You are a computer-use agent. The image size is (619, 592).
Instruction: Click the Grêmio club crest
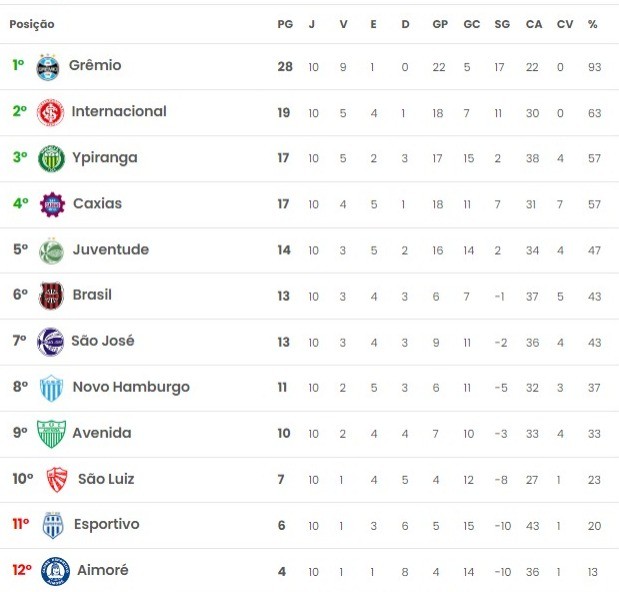coord(48,67)
